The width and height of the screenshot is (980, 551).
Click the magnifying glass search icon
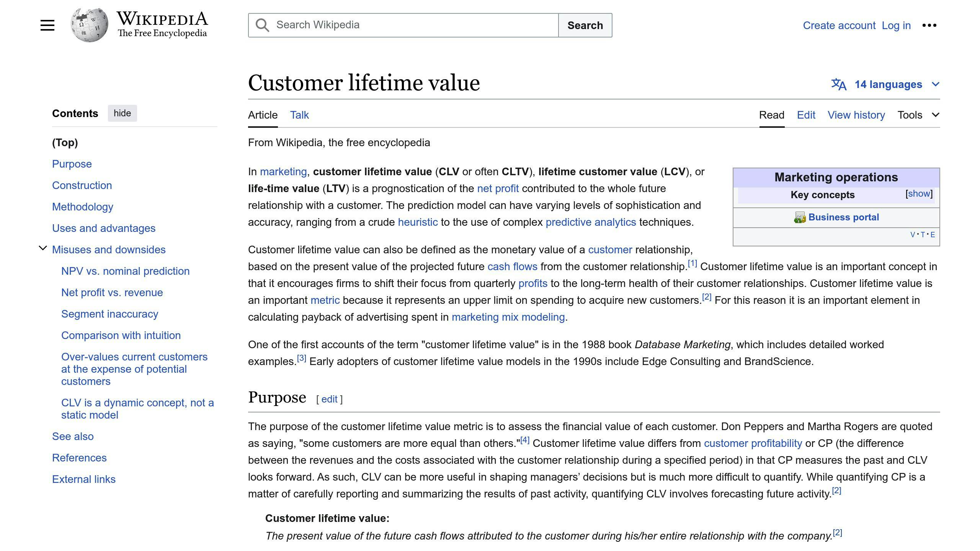click(262, 25)
